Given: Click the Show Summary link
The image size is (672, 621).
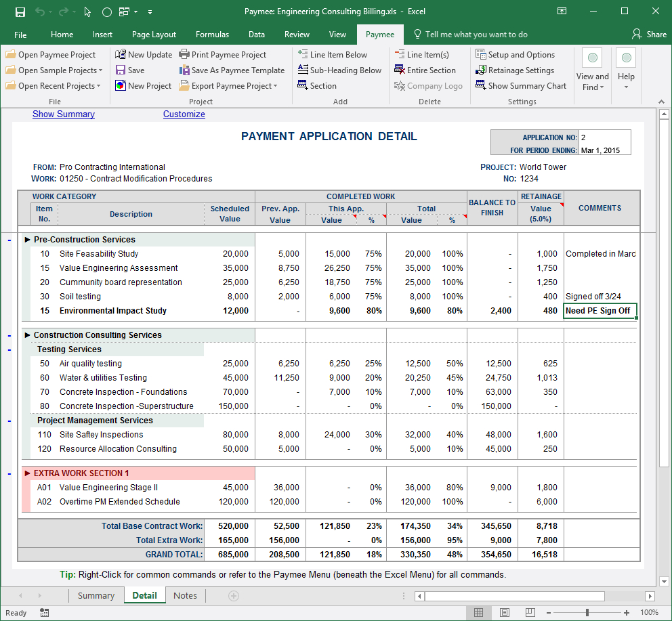Looking at the screenshot, I should 64,114.
